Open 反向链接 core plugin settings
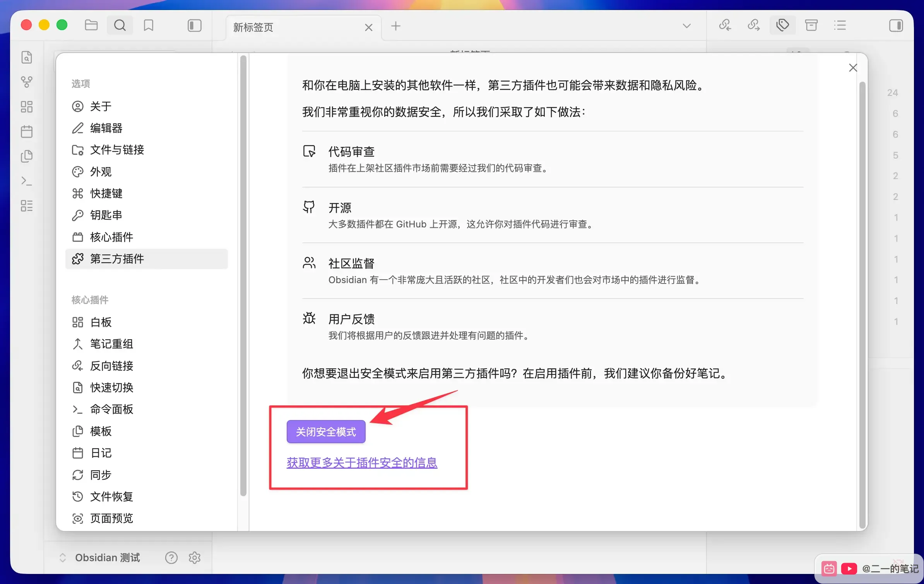Image resolution: width=924 pixels, height=584 pixels. [x=147, y=366]
